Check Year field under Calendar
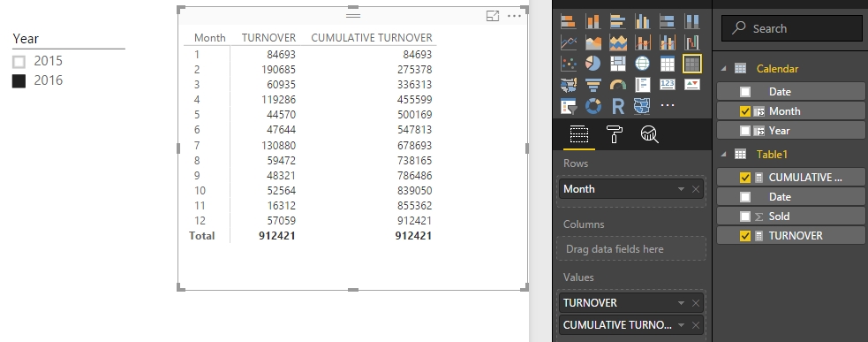 [x=745, y=130]
